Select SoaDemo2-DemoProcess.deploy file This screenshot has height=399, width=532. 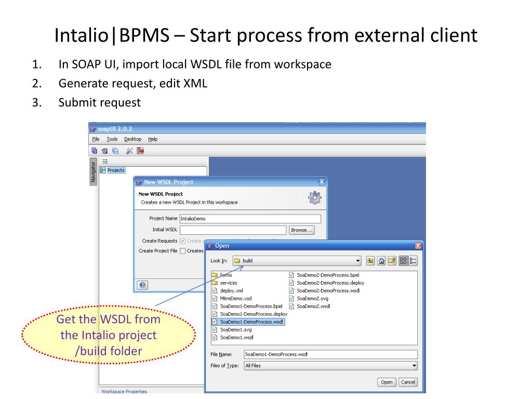(x=326, y=283)
